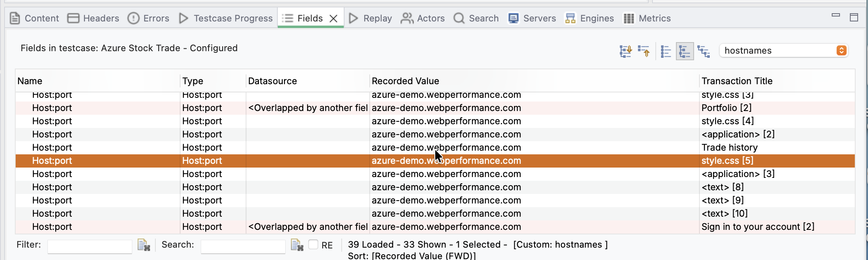Image resolution: width=868 pixels, height=260 pixels.
Task: Click the expand all tree icon
Action: click(626, 51)
